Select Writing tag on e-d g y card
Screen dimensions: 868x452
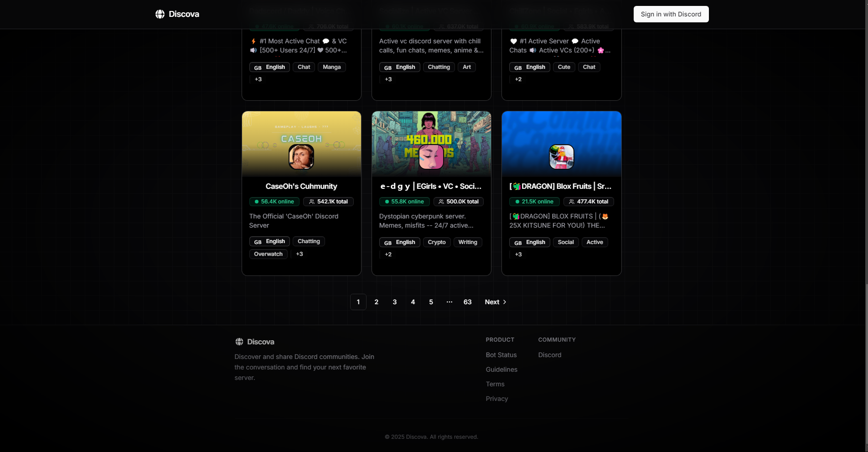(468, 242)
